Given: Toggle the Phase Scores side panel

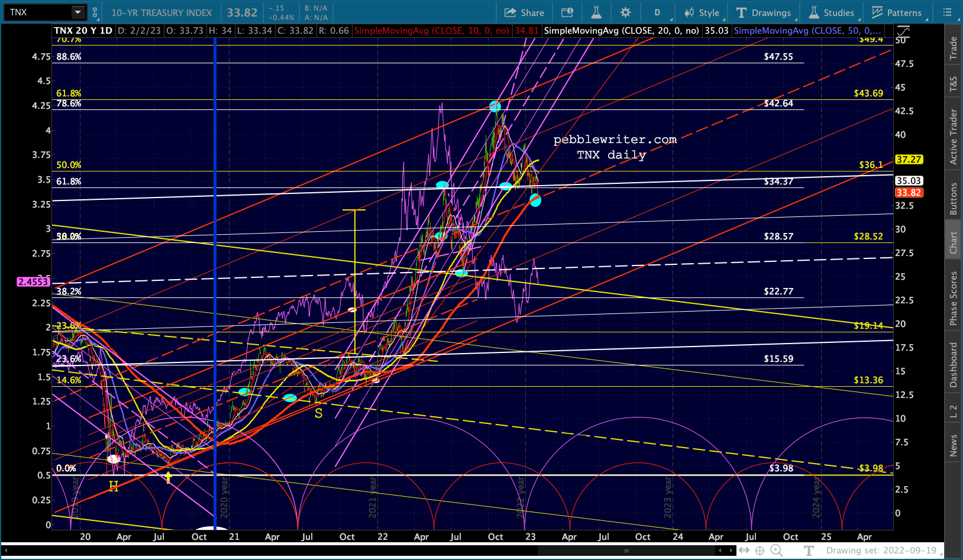Looking at the screenshot, I should pos(953,298).
